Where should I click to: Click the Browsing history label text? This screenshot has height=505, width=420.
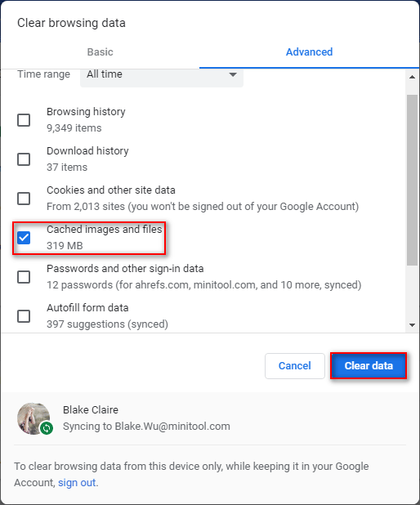point(86,112)
